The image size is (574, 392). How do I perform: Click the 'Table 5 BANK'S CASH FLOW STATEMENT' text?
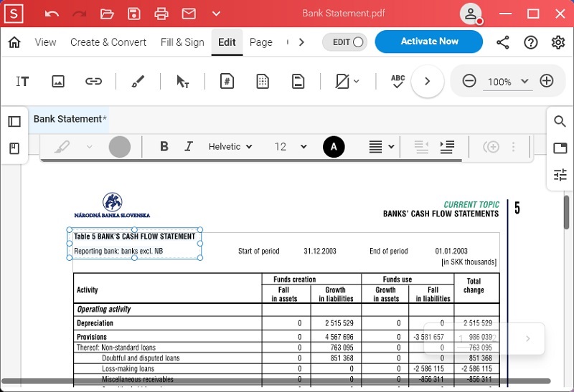[x=134, y=236]
